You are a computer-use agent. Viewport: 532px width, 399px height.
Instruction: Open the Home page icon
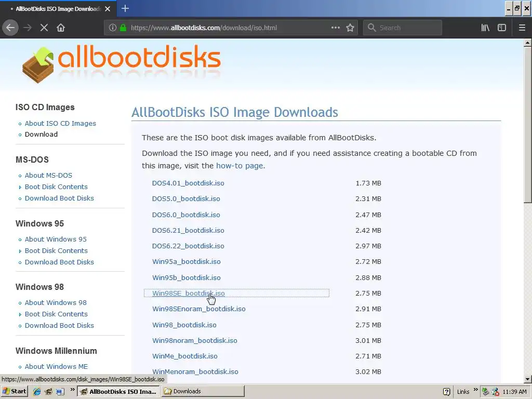pos(61,28)
